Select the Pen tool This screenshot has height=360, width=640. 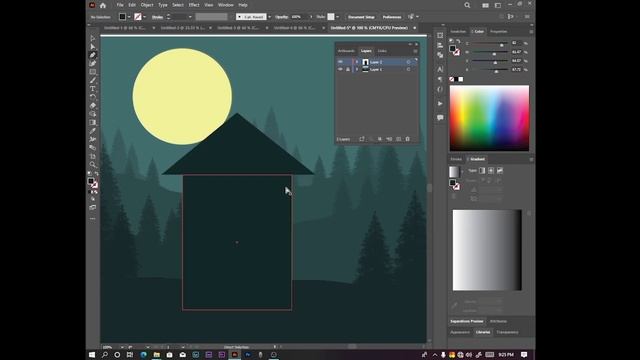coord(93,55)
